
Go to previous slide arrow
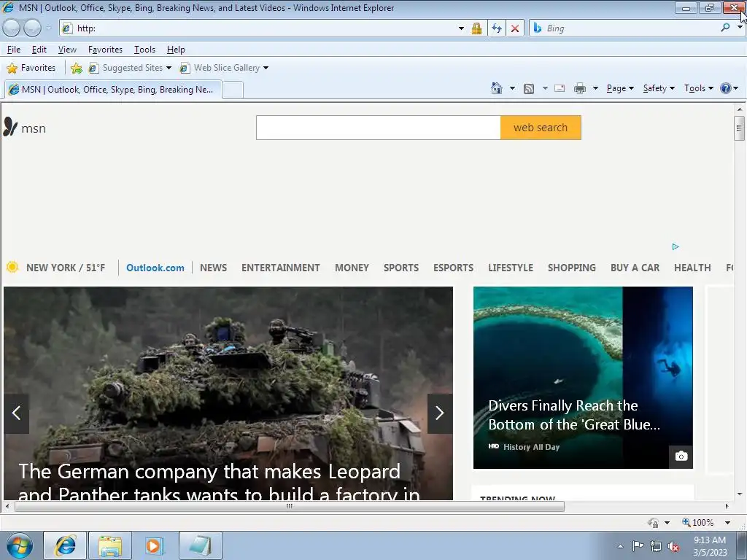click(x=17, y=413)
